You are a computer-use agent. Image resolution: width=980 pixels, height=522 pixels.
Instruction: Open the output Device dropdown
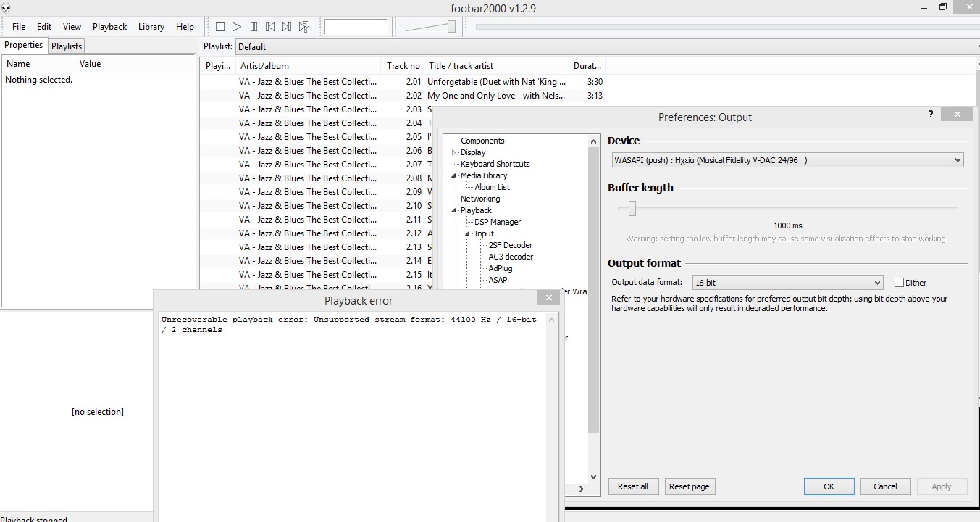click(787, 160)
